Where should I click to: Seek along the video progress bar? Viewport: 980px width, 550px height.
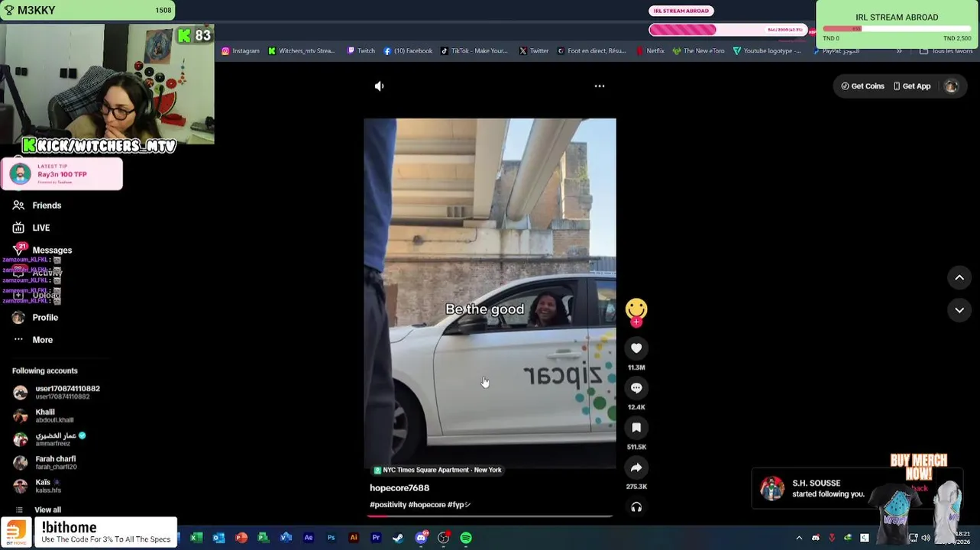pyautogui.click(x=490, y=516)
